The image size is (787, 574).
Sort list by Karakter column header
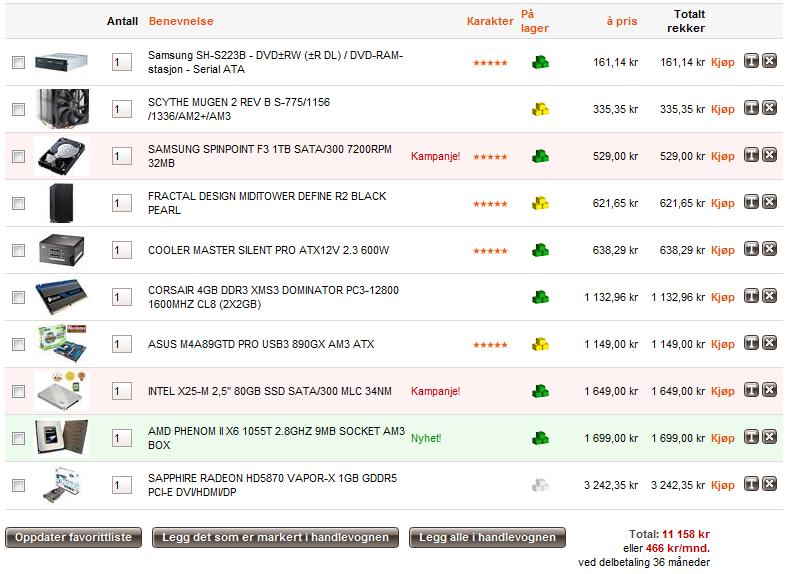click(490, 21)
